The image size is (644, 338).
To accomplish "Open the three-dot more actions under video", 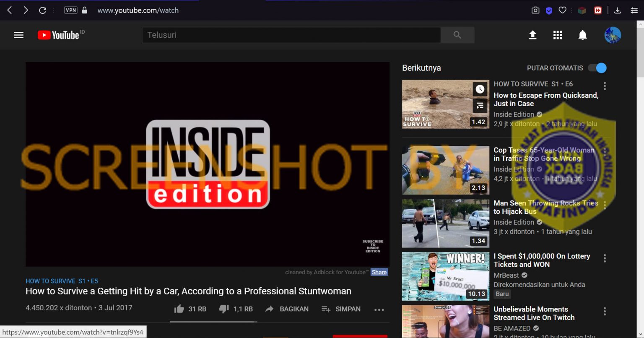I will 379,309.
